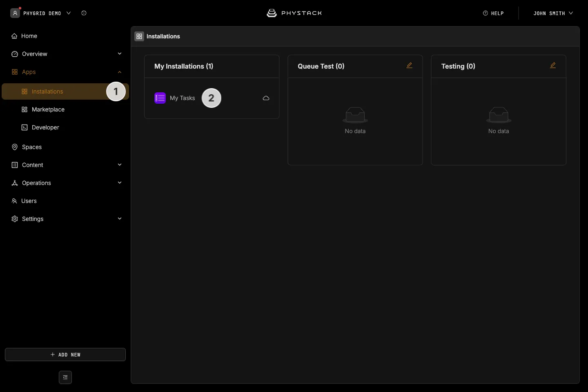588x392 pixels.
Task: Click the Installations page title text
Action: 163,36
